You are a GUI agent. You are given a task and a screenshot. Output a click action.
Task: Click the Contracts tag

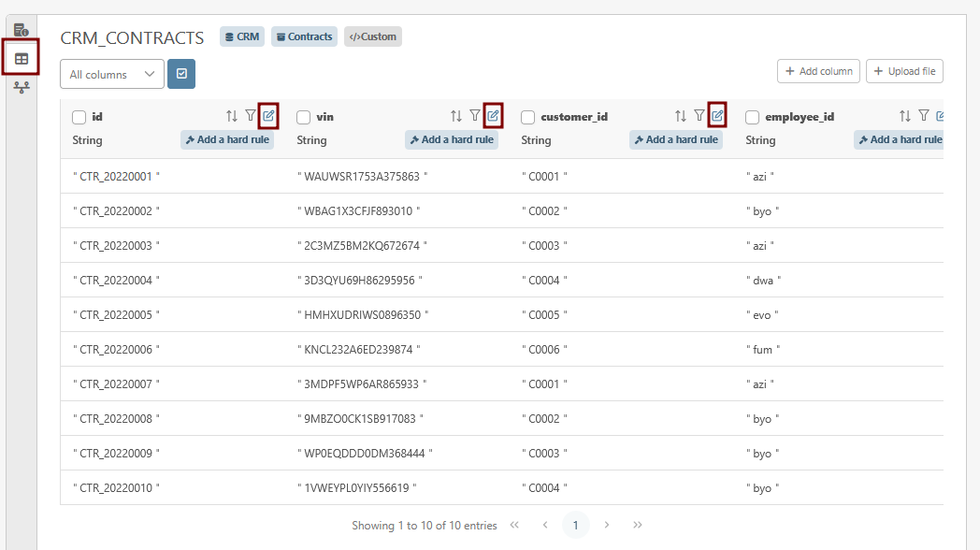tap(304, 36)
